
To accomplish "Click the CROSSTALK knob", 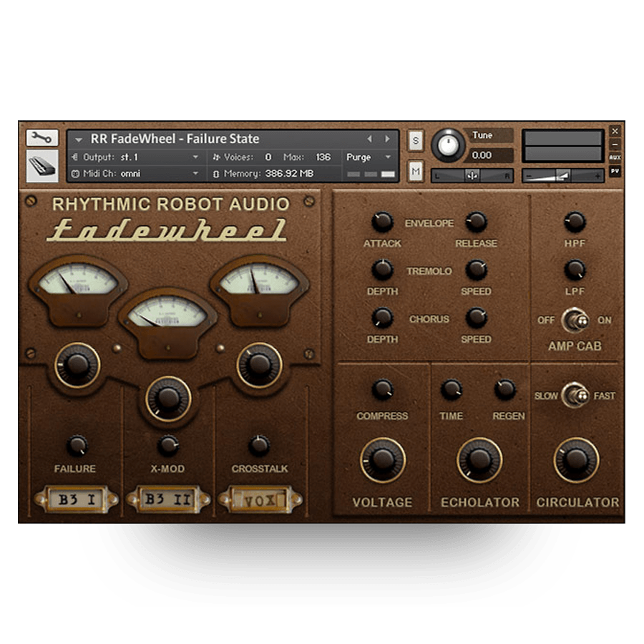I will (x=259, y=446).
